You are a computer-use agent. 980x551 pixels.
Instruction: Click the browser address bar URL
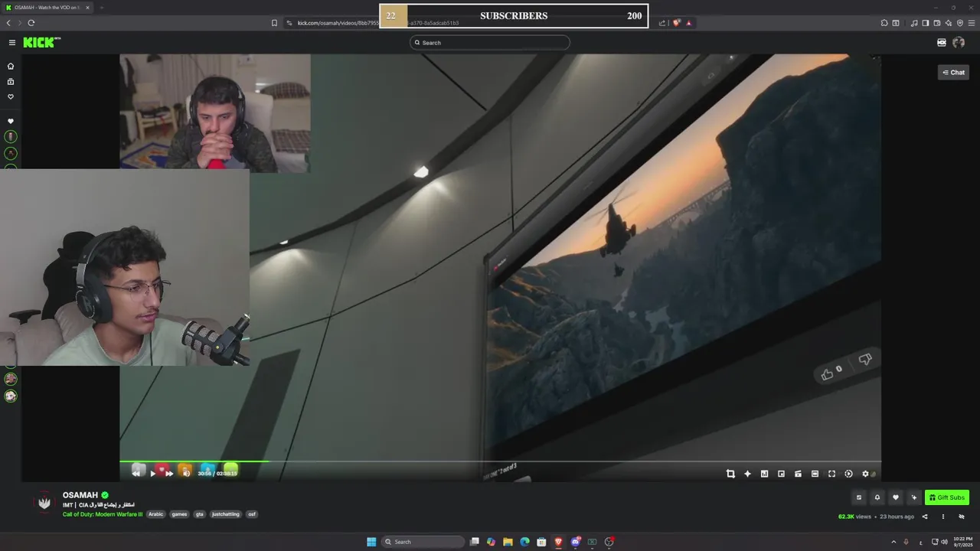[x=378, y=23]
